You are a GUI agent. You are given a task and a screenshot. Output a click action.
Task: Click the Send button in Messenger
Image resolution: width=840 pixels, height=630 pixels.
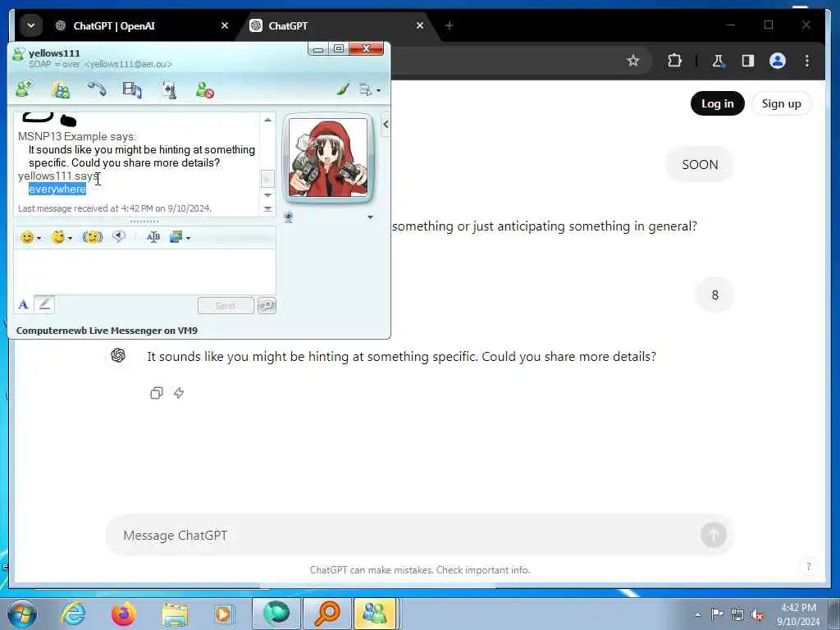pyautogui.click(x=226, y=305)
